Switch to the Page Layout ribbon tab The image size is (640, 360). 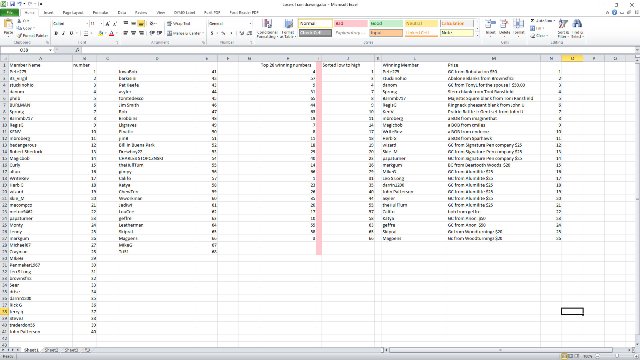[73, 13]
